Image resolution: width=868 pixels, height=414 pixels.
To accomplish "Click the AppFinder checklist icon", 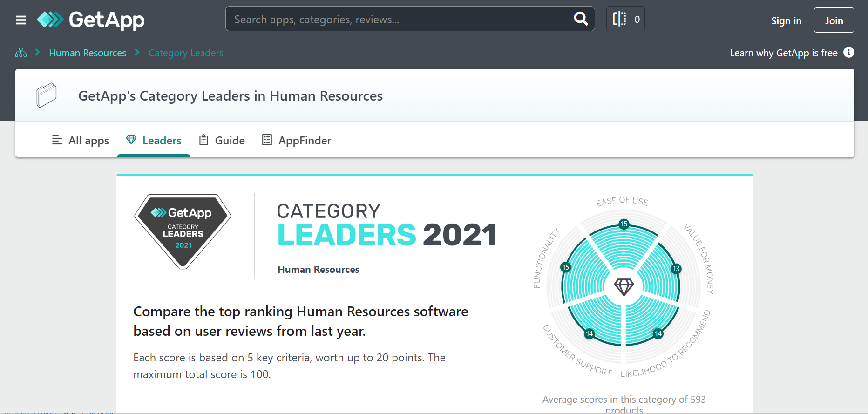I will pos(267,140).
